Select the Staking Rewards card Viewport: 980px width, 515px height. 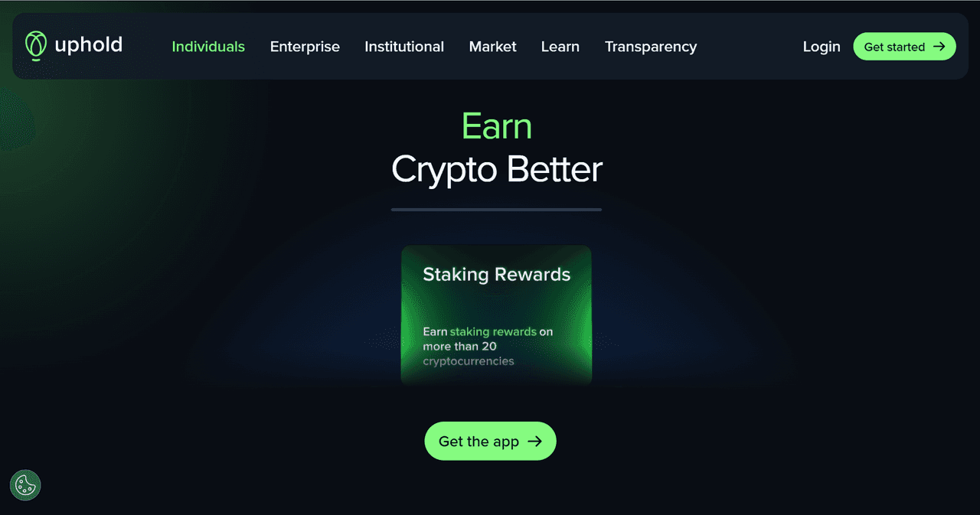(496, 315)
